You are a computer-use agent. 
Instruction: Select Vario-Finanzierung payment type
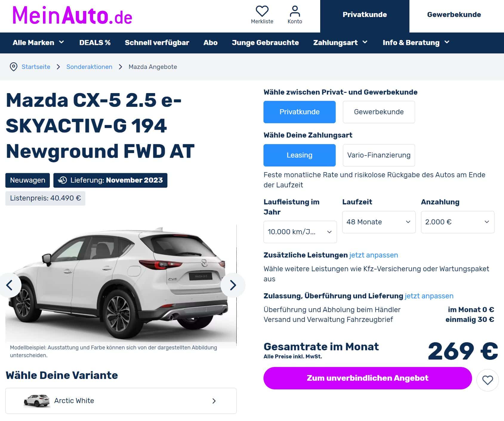click(x=379, y=155)
